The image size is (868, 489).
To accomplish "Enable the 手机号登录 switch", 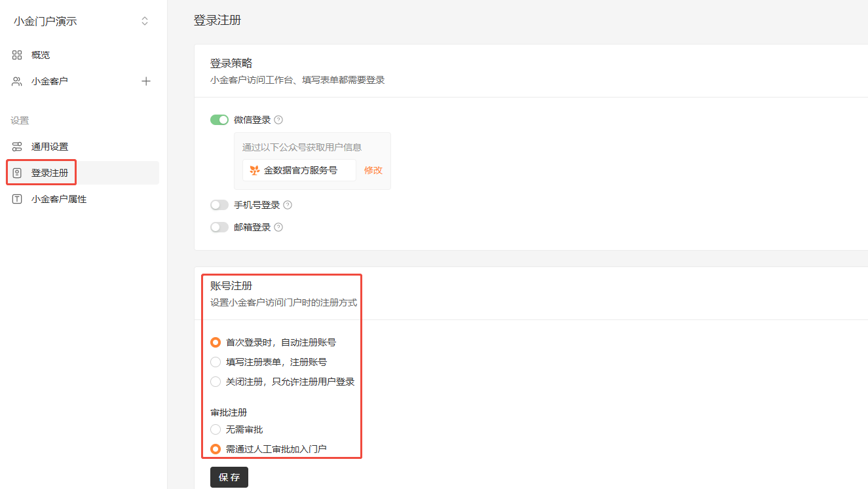I will (219, 205).
